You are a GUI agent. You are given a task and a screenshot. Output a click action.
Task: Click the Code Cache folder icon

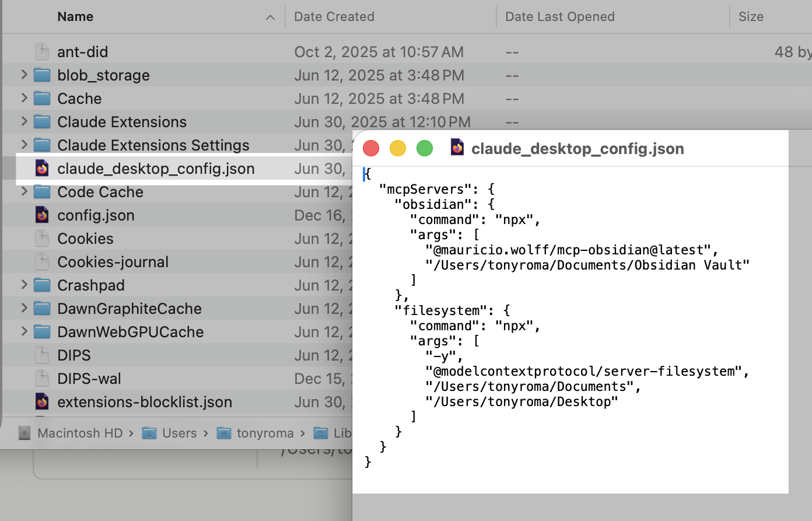click(x=42, y=192)
